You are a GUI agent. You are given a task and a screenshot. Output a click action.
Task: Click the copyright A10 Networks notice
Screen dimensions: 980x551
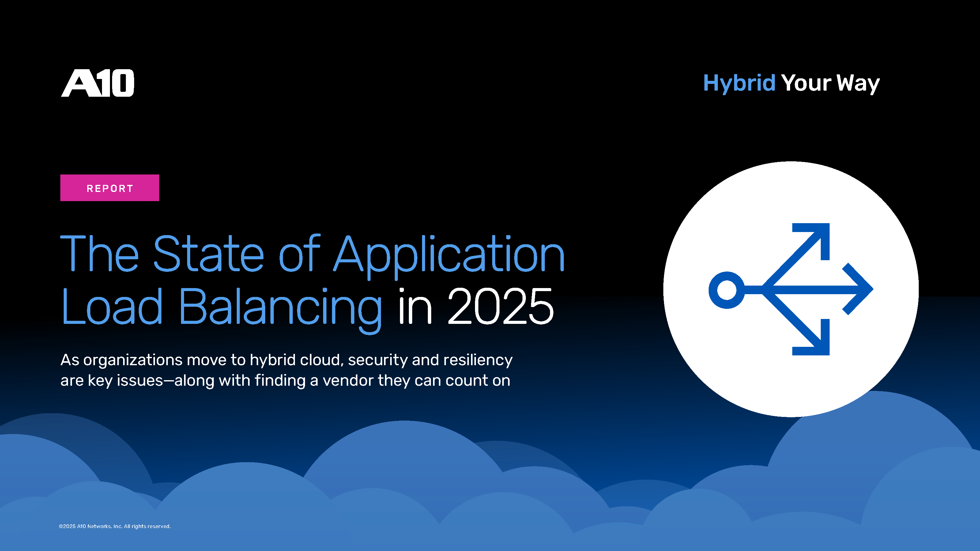115,526
